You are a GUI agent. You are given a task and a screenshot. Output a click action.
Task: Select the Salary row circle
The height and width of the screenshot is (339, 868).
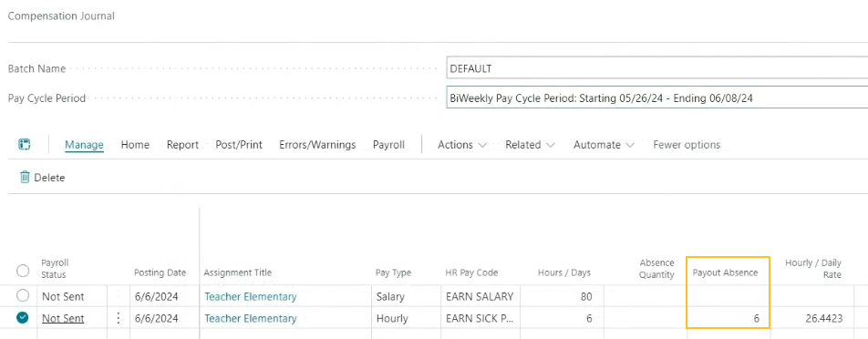(x=23, y=296)
